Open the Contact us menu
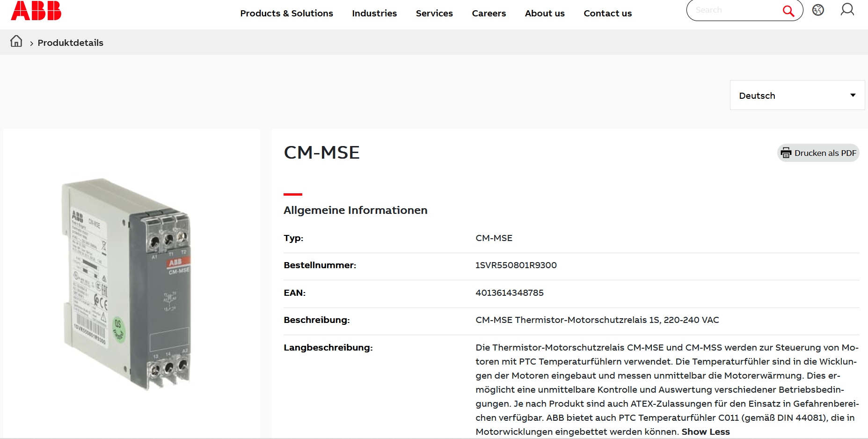Viewport: 868px width, 439px height. click(x=608, y=14)
